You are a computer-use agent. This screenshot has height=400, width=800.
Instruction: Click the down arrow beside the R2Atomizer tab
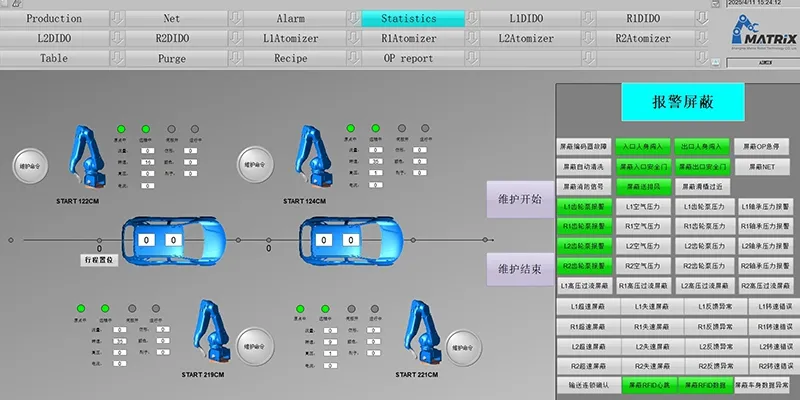702,38
